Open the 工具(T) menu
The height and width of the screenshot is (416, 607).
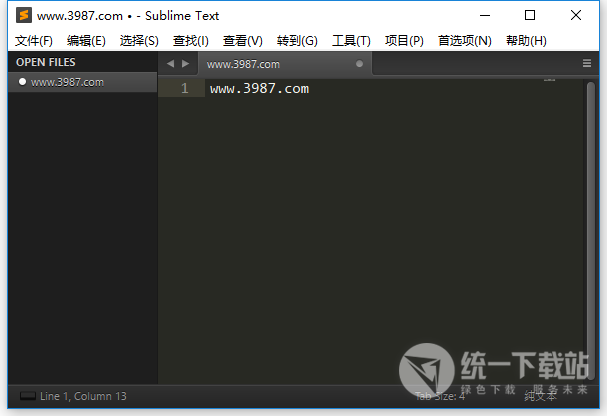click(x=351, y=41)
